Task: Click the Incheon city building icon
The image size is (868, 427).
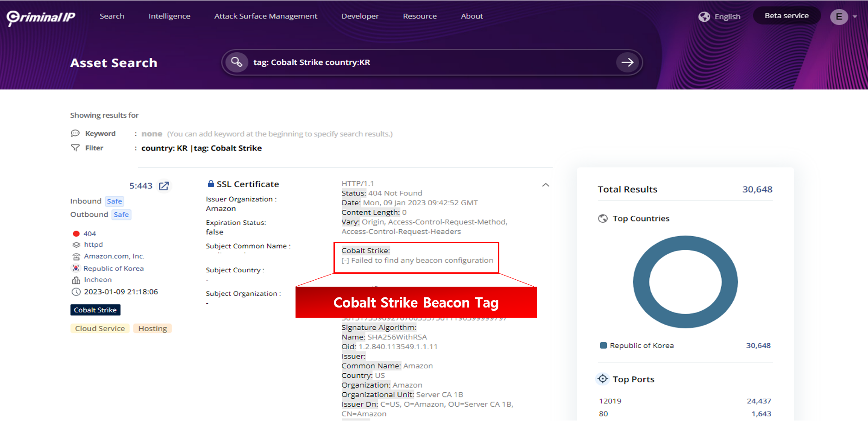Action: click(76, 280)
